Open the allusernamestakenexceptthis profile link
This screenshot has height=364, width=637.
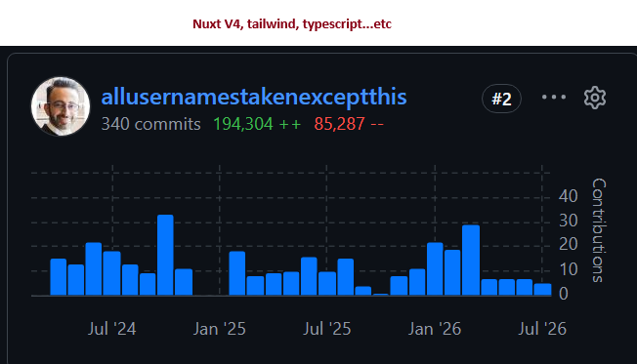click(x=254, y=97)
